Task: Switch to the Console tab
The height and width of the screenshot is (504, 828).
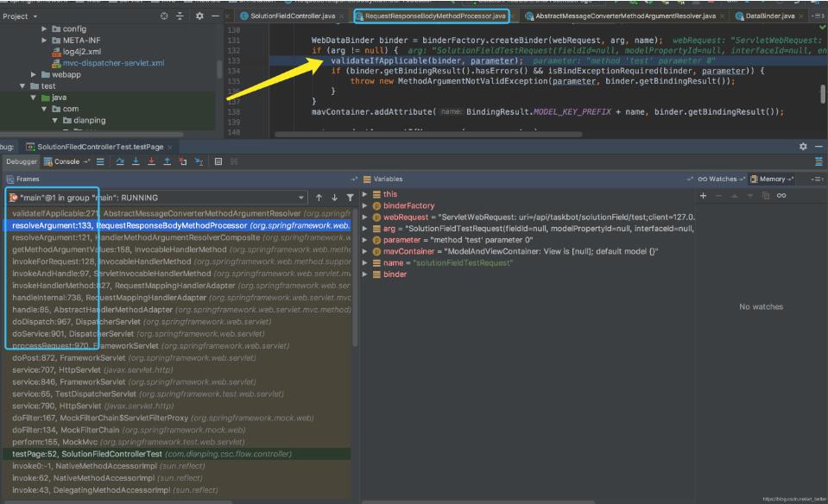Action: point(66,161)
